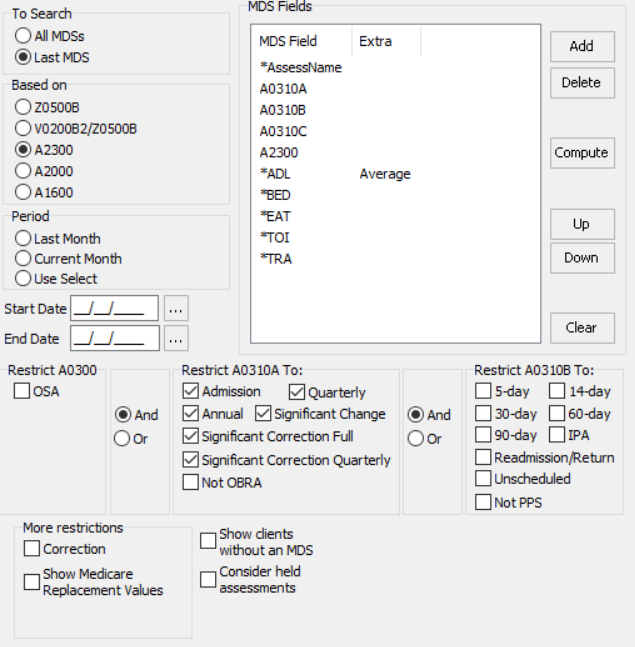Screen dimensions: 635x647
Task: Click into the Start Date input field
Action: (114, 309)
